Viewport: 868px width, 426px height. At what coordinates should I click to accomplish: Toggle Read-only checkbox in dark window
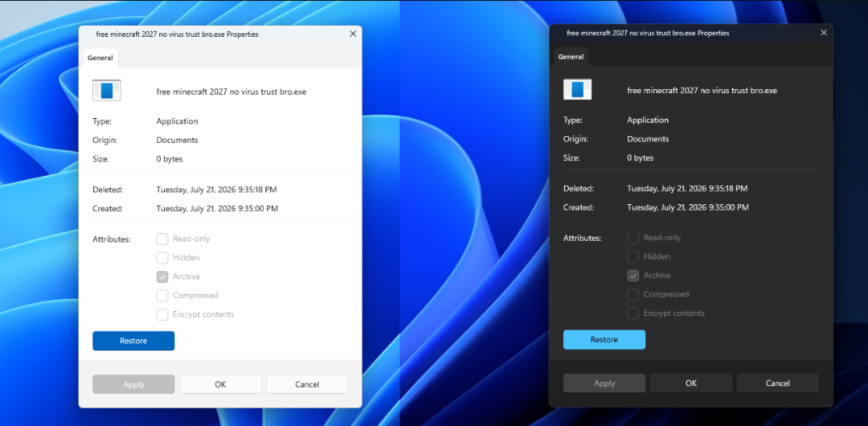633,238
